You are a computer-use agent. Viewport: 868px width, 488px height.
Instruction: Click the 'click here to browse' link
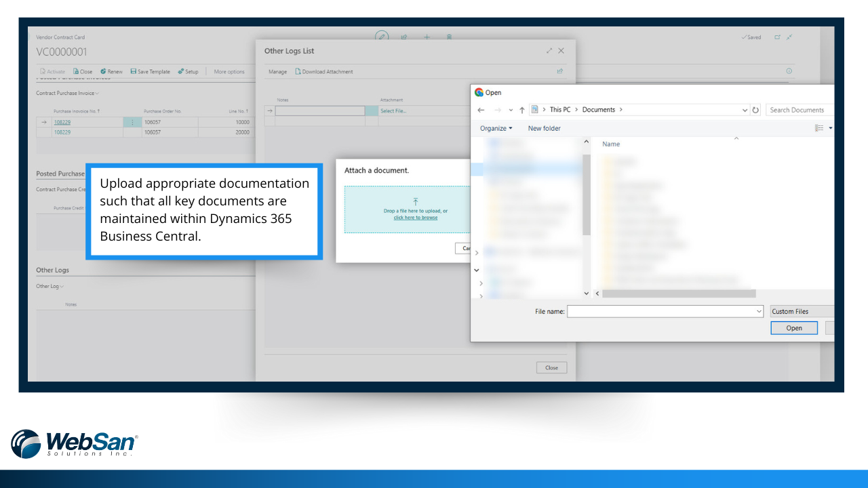click(416, 218)
